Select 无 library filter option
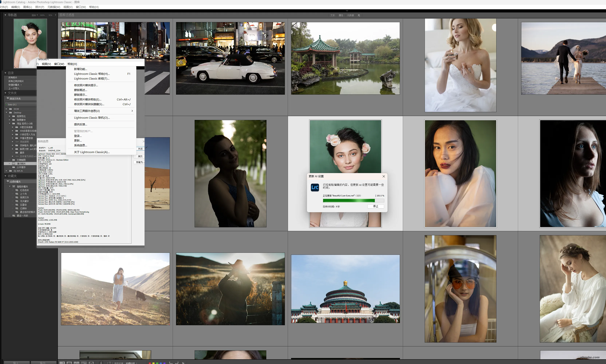 click(359, 15)
